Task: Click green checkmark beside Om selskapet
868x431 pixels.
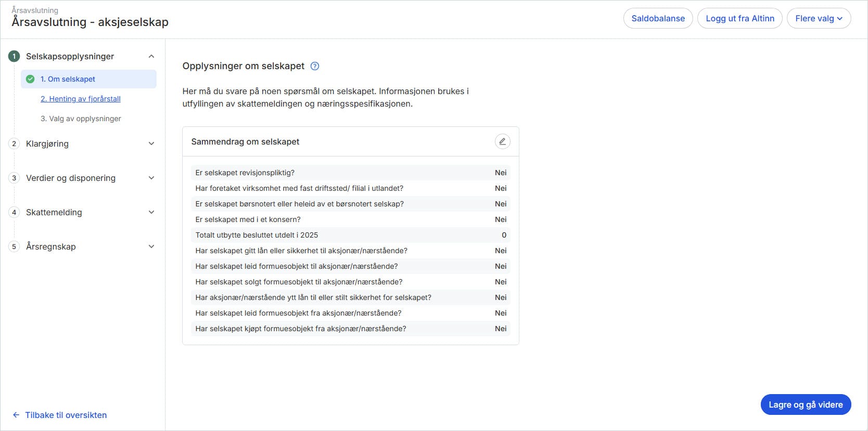Action: [x=30, y=79]
